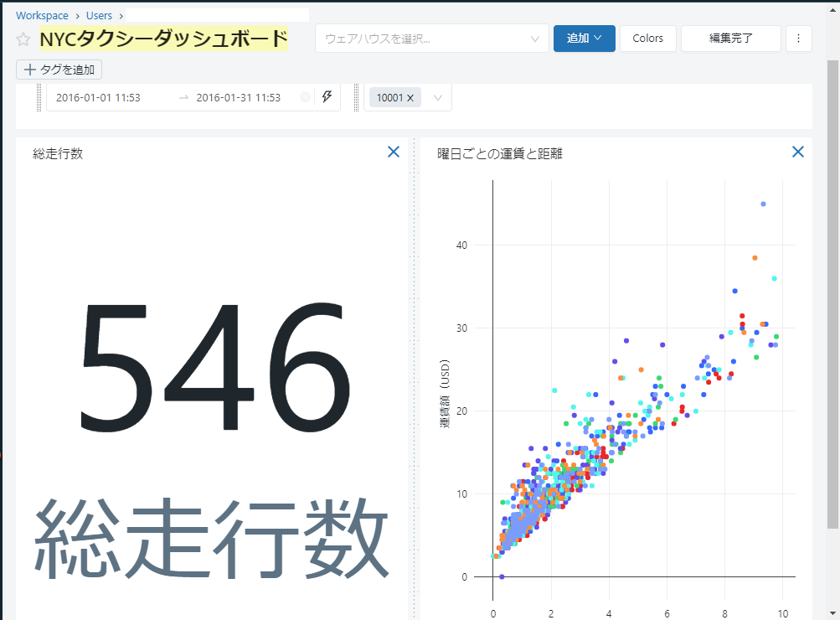Remove the 10001 filter tag

coord(410,98)
